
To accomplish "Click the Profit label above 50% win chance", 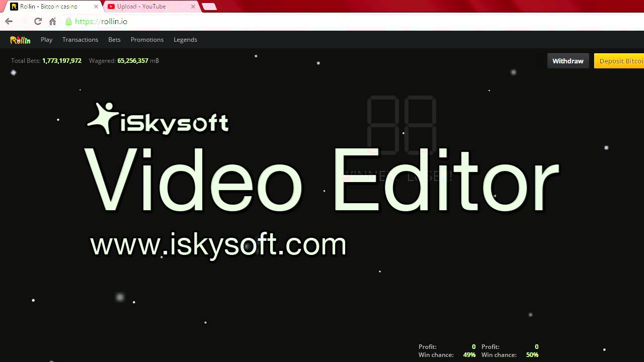I will point(491,347).
